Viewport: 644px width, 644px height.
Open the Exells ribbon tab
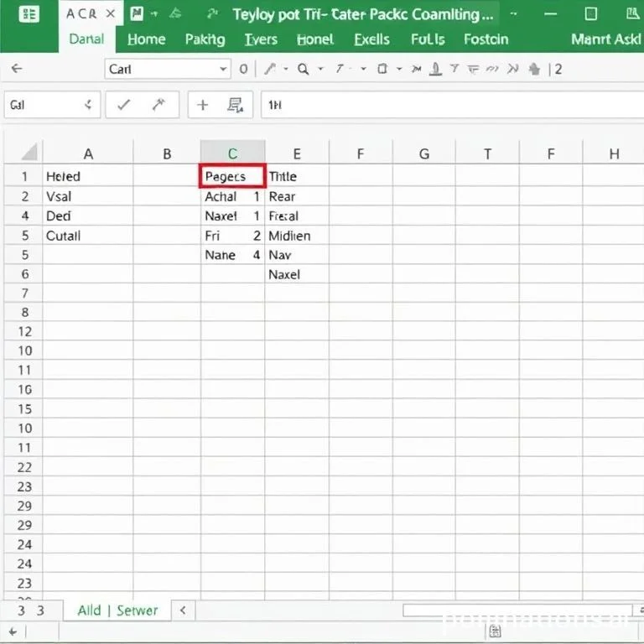(x=371, y=39)
